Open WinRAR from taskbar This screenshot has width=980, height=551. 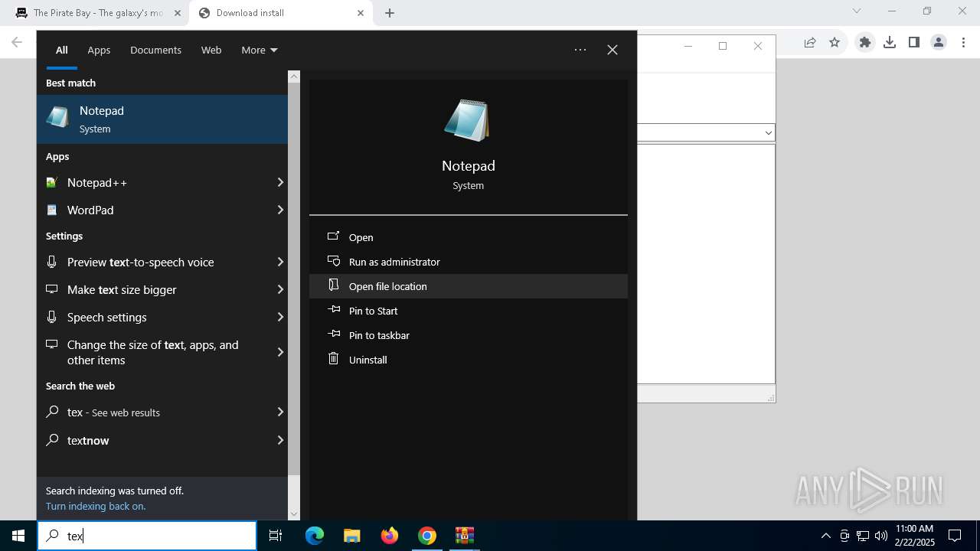pos(465,536)
